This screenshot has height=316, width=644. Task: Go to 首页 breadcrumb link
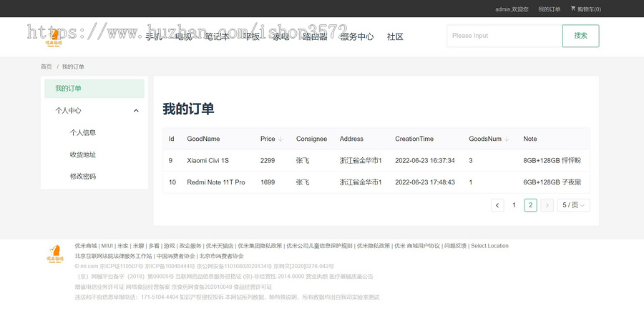click(x=47, y=66)
